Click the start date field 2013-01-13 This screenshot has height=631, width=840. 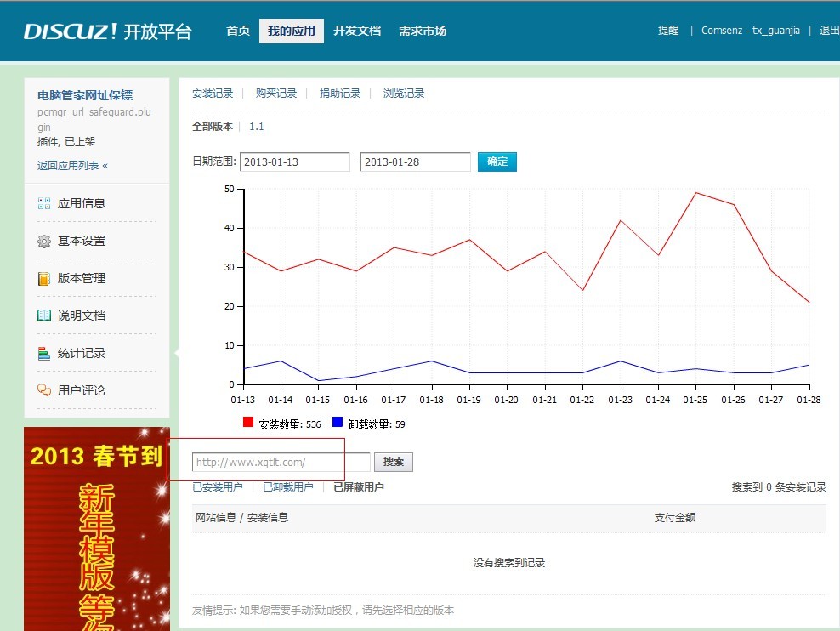point(295,162)
